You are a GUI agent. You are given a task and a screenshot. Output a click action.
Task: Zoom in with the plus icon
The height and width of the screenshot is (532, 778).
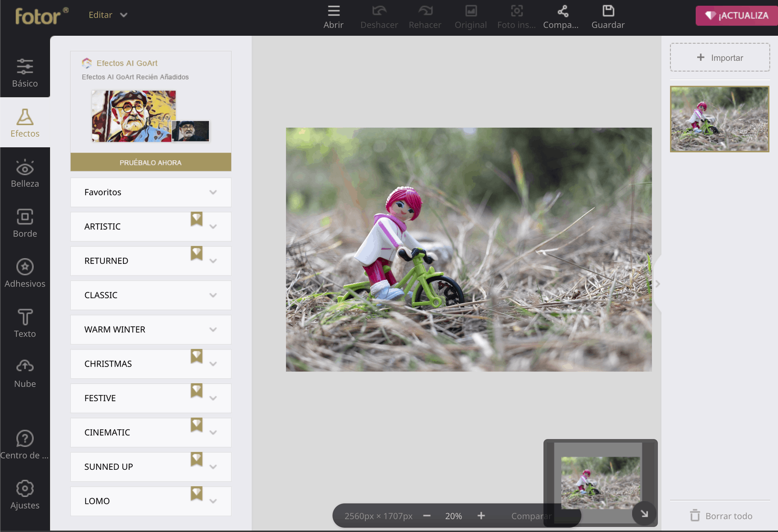[x=481, y=516]
